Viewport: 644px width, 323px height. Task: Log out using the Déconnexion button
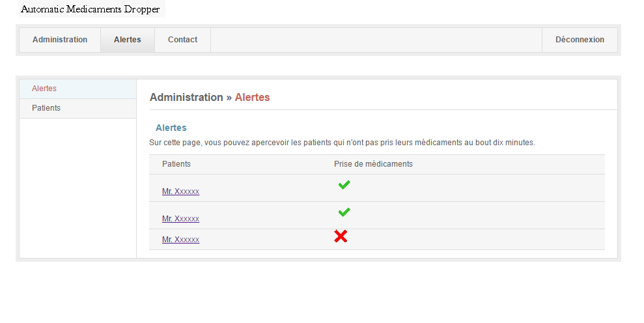pos(580,40)
